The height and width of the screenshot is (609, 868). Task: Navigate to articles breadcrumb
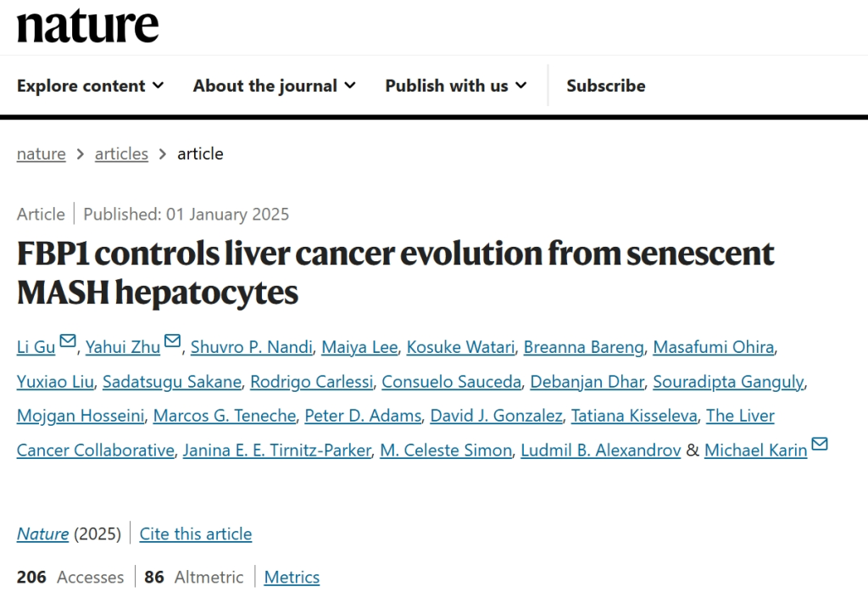pyautogui.click(x=121, y=154)
